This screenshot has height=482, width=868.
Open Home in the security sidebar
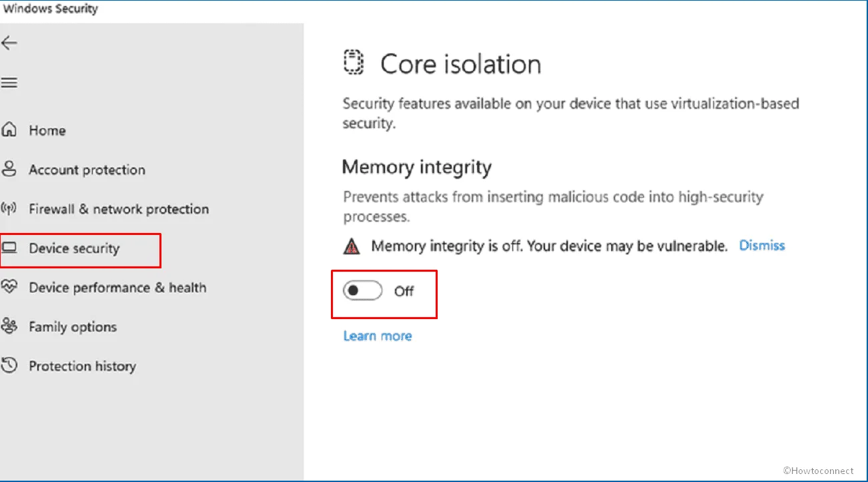pos(47,130)
